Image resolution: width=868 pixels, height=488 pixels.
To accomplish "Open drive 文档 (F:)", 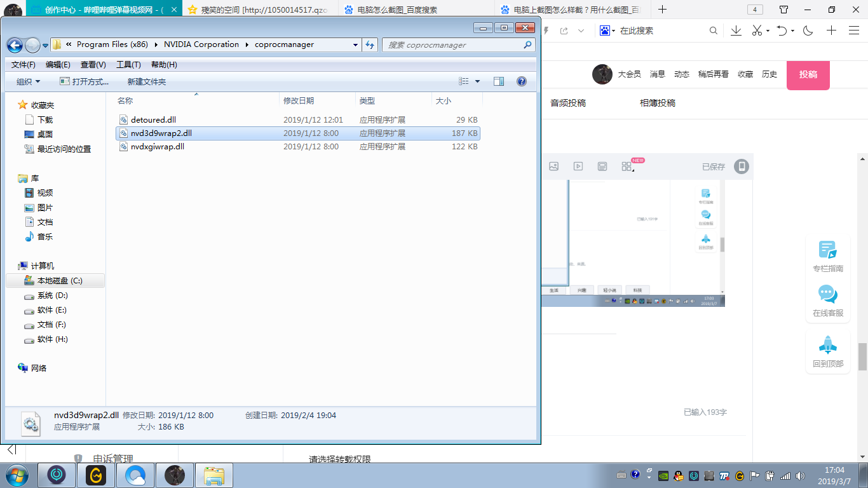I will pyautogui.click(x=51, y=325).
